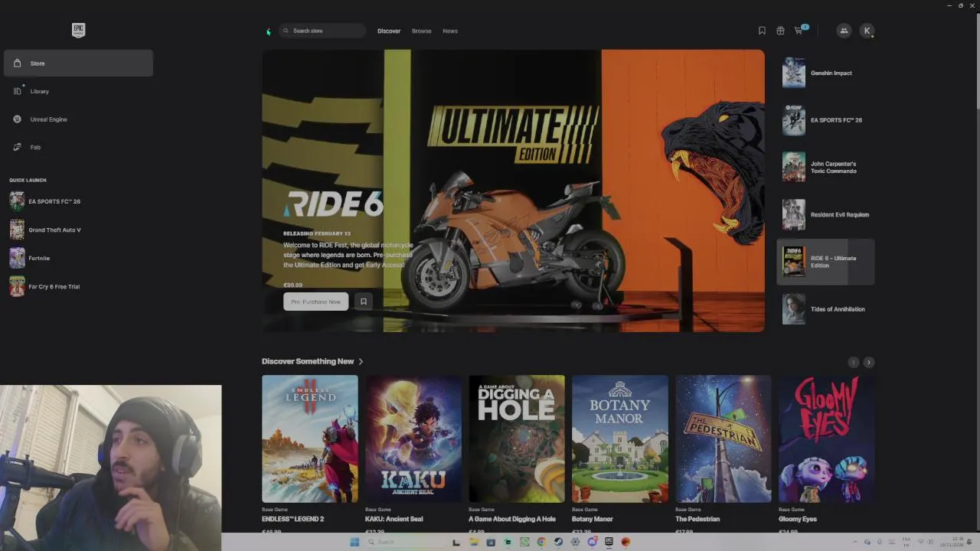
Task: Open ENDLESS Legend 2 game card
Action: click(309, 439)
